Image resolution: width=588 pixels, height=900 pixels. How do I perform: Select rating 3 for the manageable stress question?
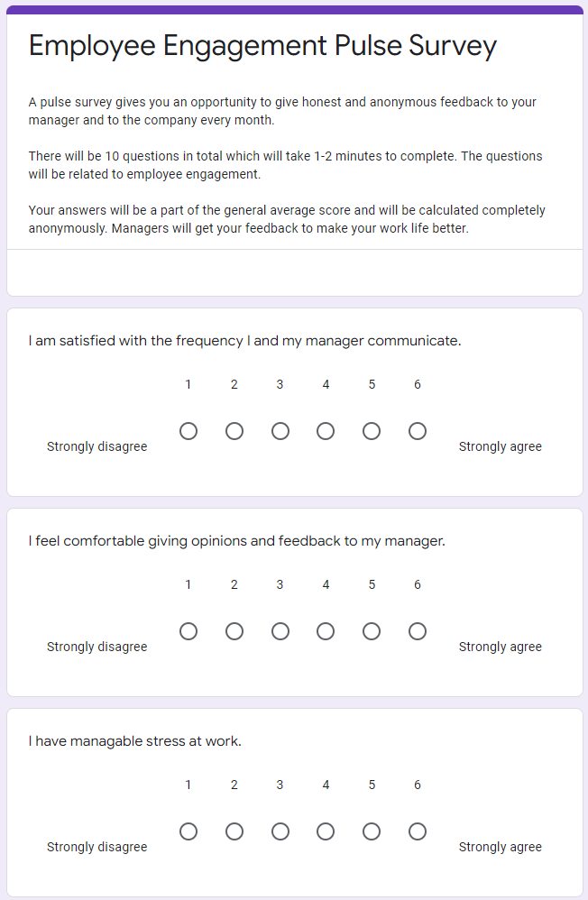tap(280, 831)
